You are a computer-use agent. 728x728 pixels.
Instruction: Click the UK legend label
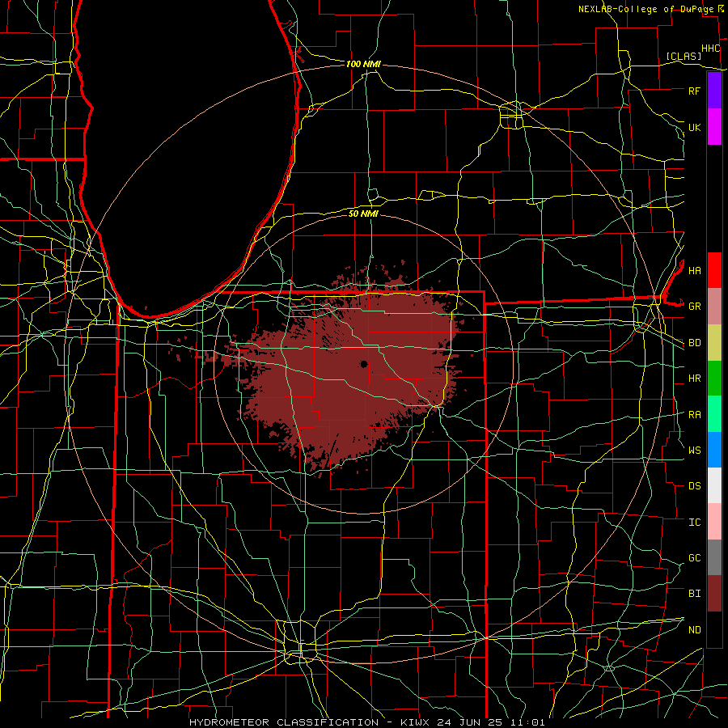(x=694, y=127)
